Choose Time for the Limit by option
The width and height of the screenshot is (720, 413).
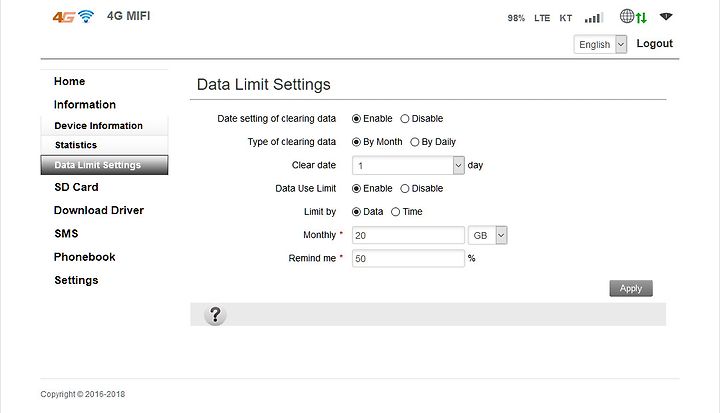pos(395,212)
